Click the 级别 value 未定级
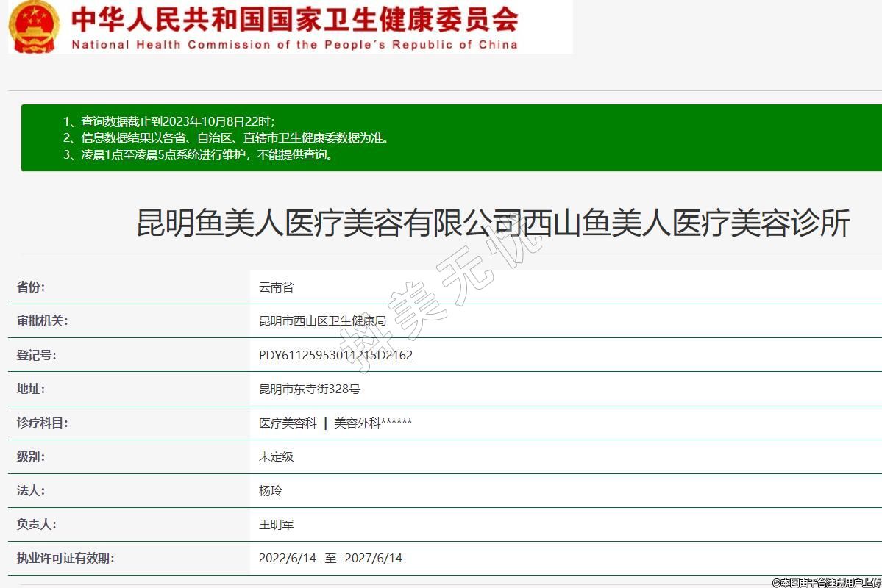This screenshot has width=882, height=588. (x=276, y=456)
